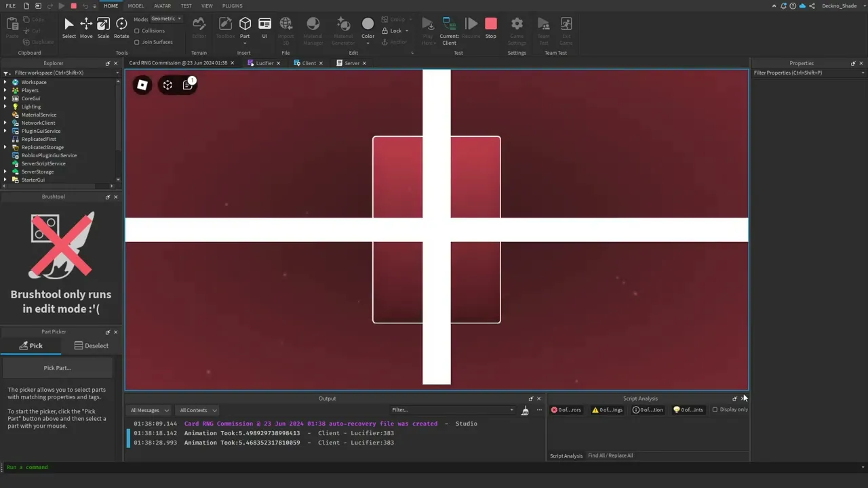Open Output panel's three-dot options menu
The height and width of the screenshot is (488, 868).
539,410
